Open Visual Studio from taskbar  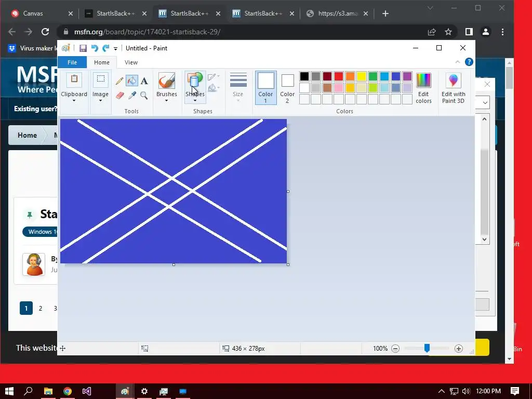point(87,391)
